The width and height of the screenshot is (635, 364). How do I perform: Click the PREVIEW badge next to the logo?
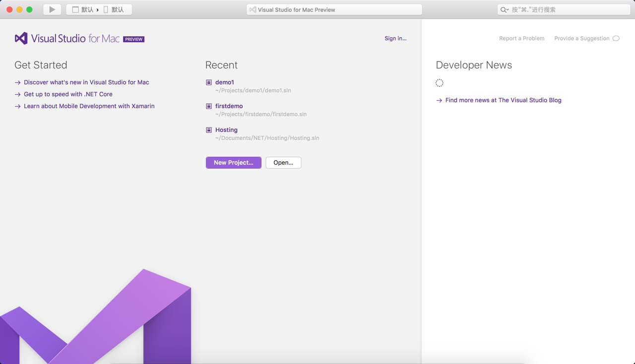pyautogui.click(x=134, y=39)
